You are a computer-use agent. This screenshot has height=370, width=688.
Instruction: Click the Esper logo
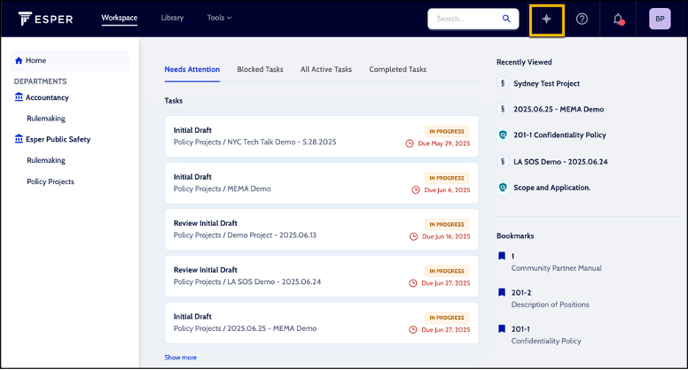tap(45, 19)
